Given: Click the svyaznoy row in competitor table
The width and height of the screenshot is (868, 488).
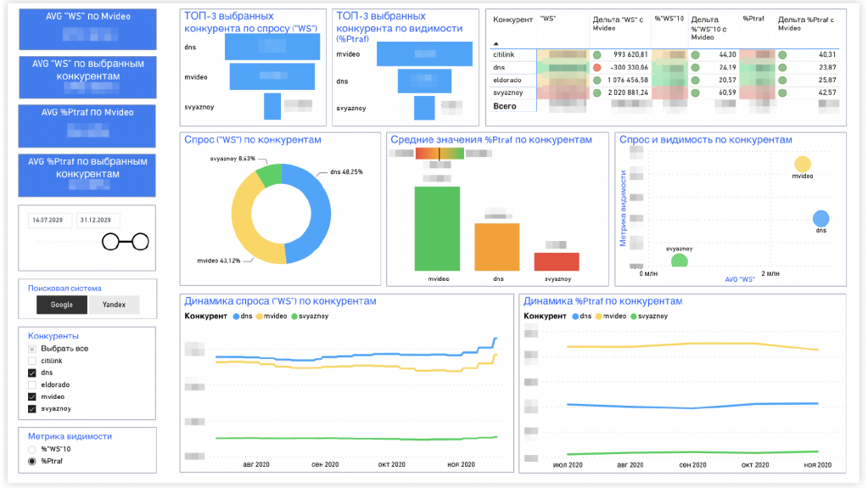Looking at the screenshot, I should [x=665, y=93].
